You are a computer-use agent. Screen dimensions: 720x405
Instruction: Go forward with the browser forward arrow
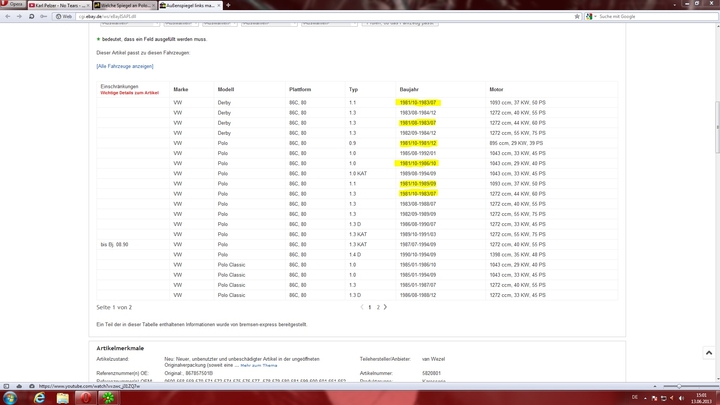coord(19,16)
